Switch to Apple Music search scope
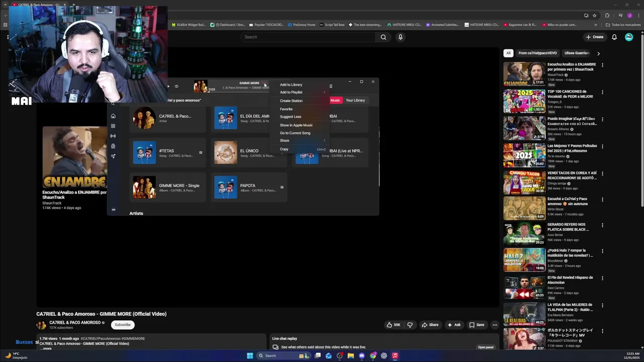Viewport: 644px width, 362px height. pyautogui.click(x=335, y=100)
